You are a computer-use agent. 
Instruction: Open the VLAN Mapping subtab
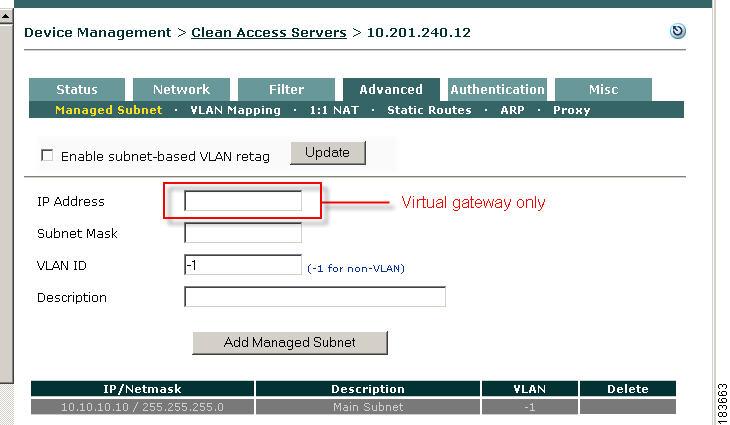point(236,110)
